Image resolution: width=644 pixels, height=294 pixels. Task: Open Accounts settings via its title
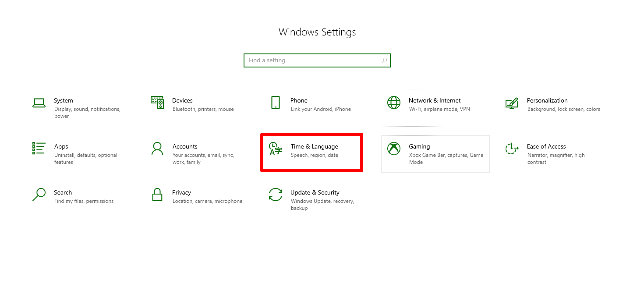pos(185,146)
